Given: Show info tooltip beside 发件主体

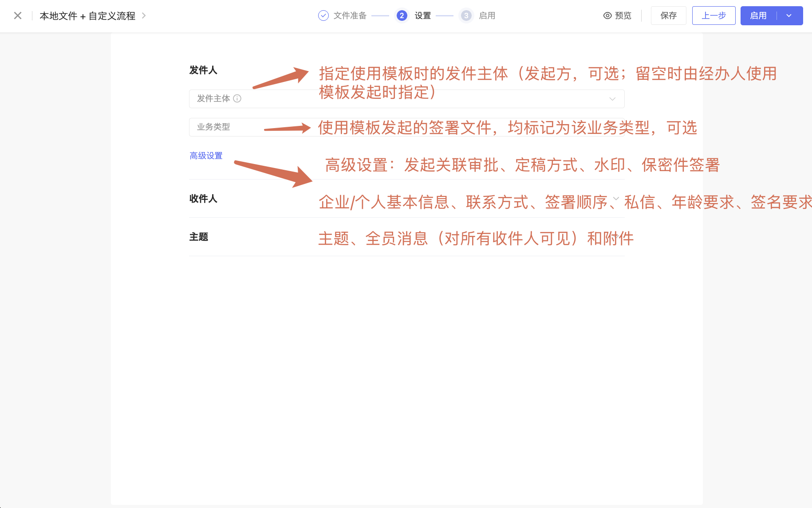Looking at the screenshot, I should coord(237,98).
